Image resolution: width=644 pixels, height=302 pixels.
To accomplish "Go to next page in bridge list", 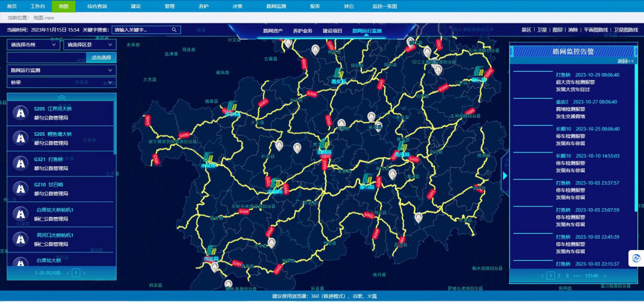I will point(84,273).
